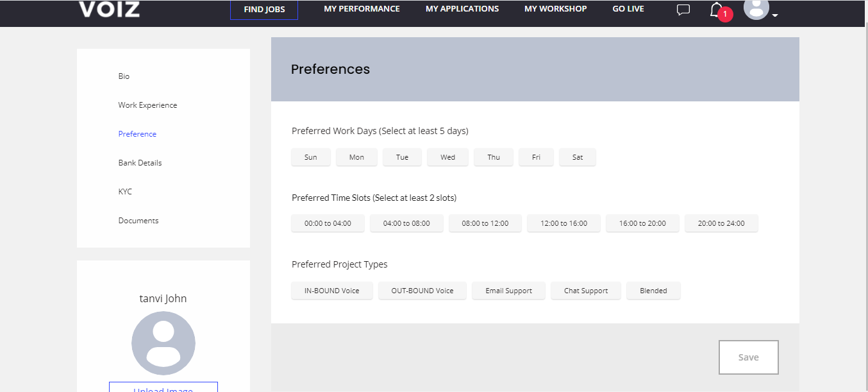Open the Work Experience section
The height and width of the screenshot is (392, 868).
(x=147, y=105)
